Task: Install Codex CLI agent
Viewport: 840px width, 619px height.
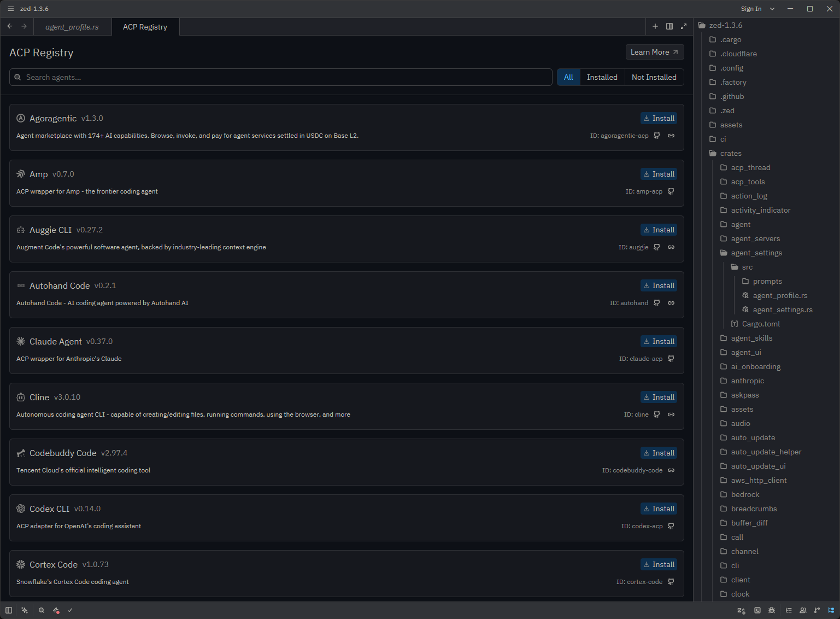Action: click(x=659, y=509)
